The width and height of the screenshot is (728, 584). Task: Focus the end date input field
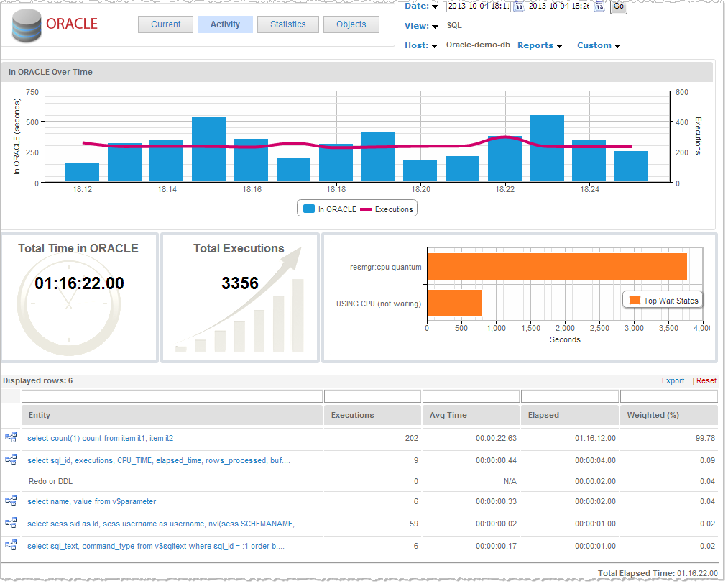[559, 6]
